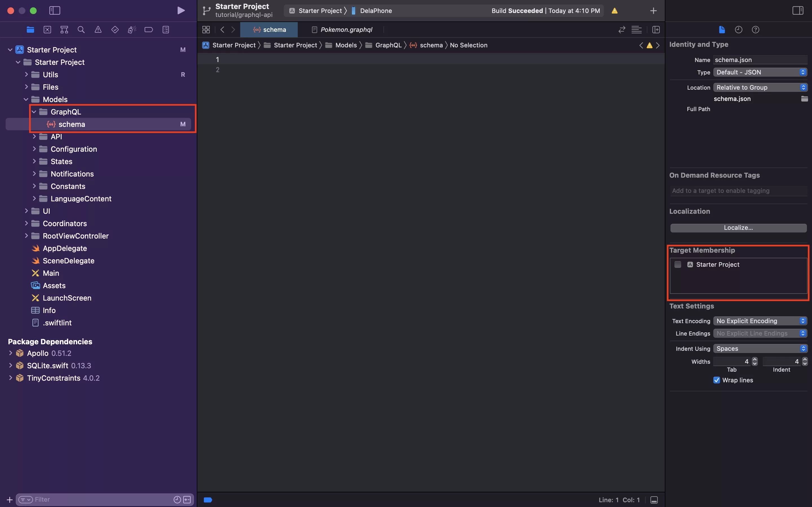Collapse the Models folder

pyautogui.click(x=25, y=99)
